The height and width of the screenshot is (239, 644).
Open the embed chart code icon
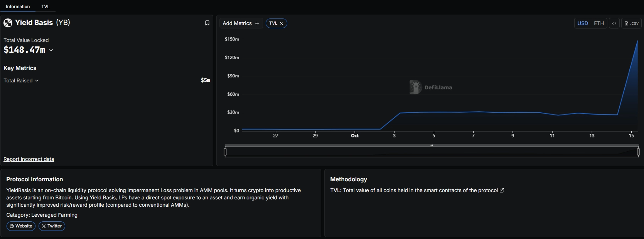614,23
